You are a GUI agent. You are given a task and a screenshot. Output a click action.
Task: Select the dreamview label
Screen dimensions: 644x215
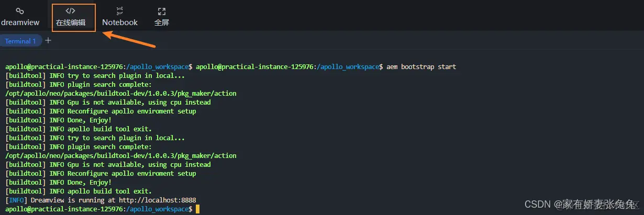20,22
